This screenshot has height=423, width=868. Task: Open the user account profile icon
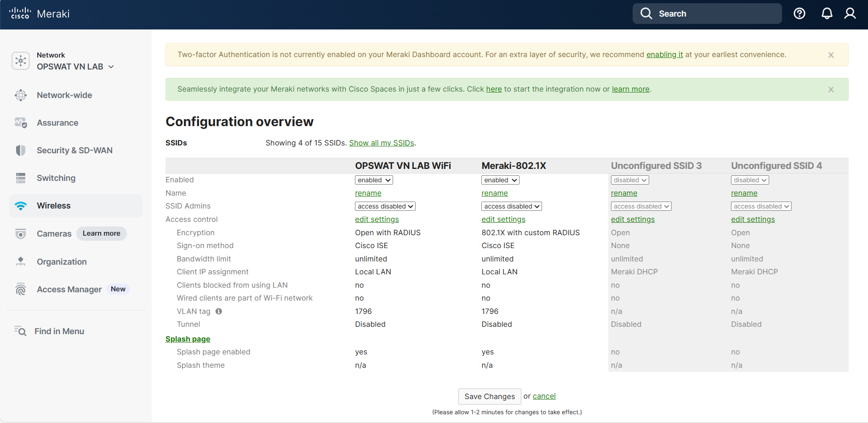pos(850,14)
